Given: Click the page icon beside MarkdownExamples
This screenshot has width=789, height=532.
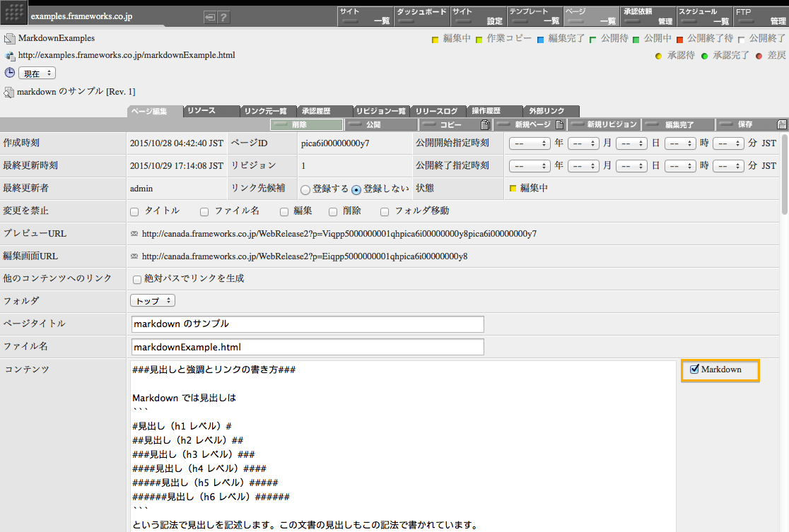Looking at the screenshot, I should pyautogui.click(x=10, y=38).
